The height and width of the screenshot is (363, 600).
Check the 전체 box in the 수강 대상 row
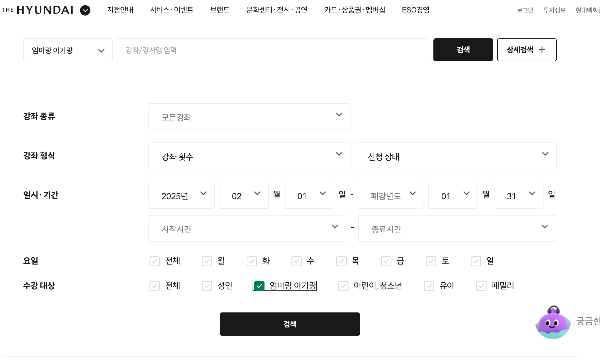155,286
